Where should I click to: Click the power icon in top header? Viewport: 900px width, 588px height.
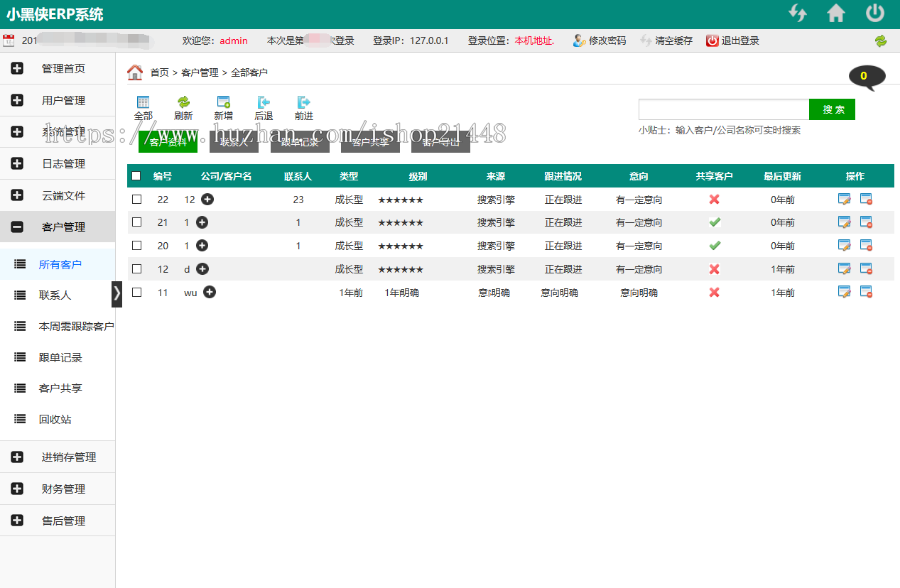[875, 13]
